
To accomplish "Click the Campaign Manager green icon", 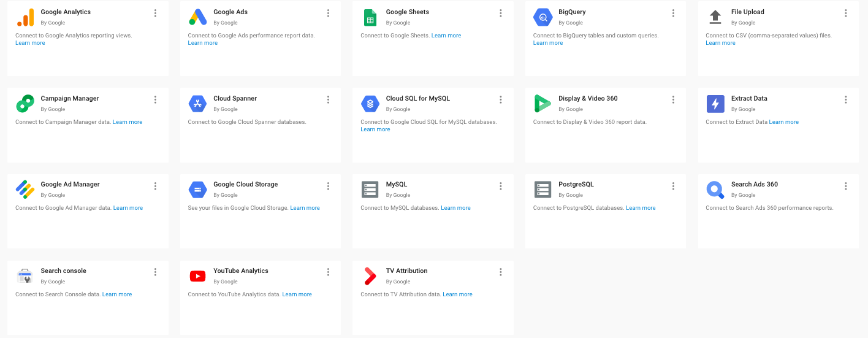I will 25,104.
